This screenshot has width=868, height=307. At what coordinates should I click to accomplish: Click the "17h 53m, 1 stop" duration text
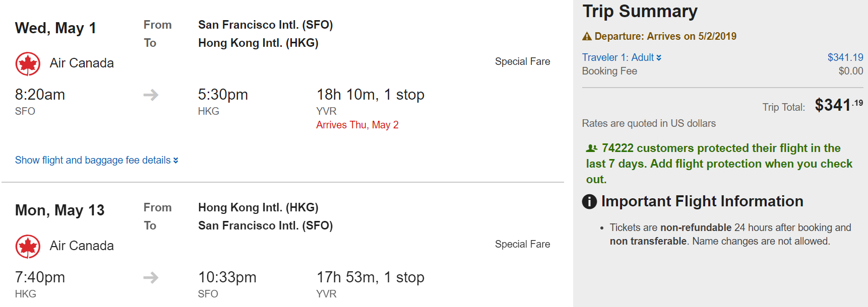pyautogui.click(x=370, y=277)
